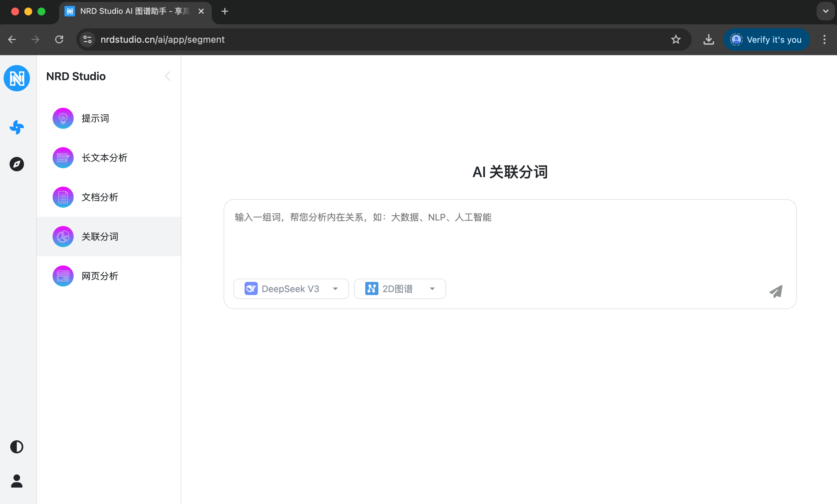The image size is (837, 504).
Task: Open the pinwheel AI apps icon
Action: tap(17, 127)
